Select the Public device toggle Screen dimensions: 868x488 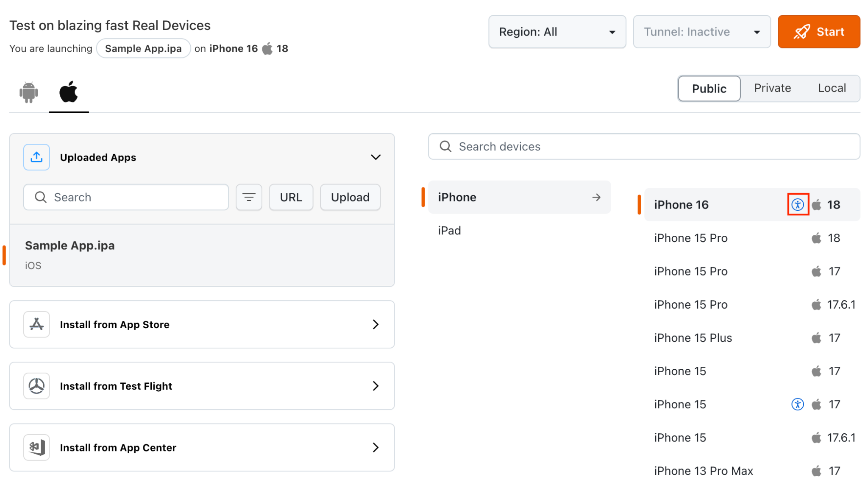coord(709,88)
